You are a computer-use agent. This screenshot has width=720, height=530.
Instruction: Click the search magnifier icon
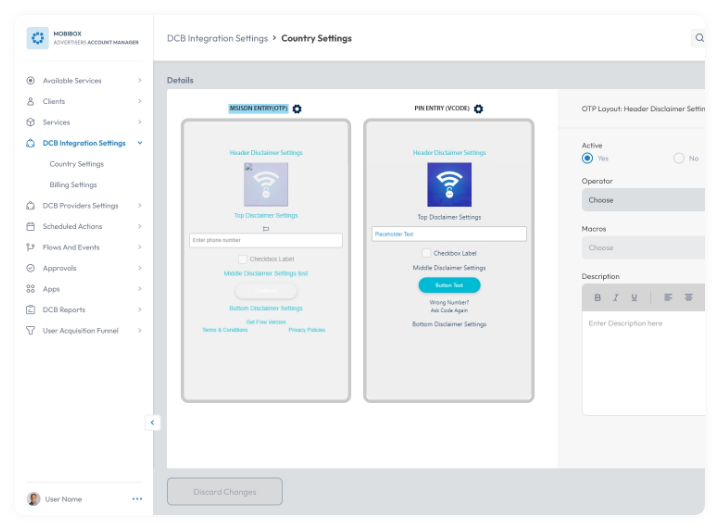pos(699,38)
